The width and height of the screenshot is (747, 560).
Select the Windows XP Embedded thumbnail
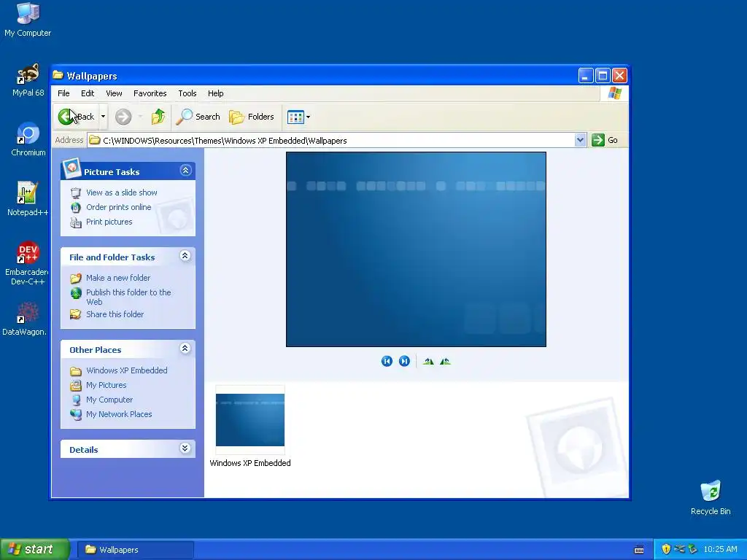(x=250, y=420)
